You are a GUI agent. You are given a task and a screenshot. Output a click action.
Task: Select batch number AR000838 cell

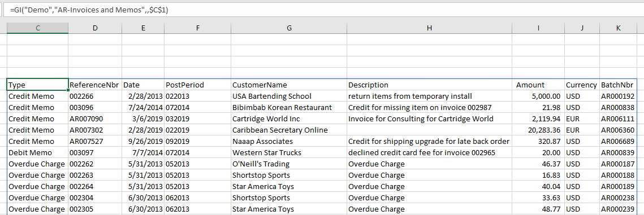point(618,108)
